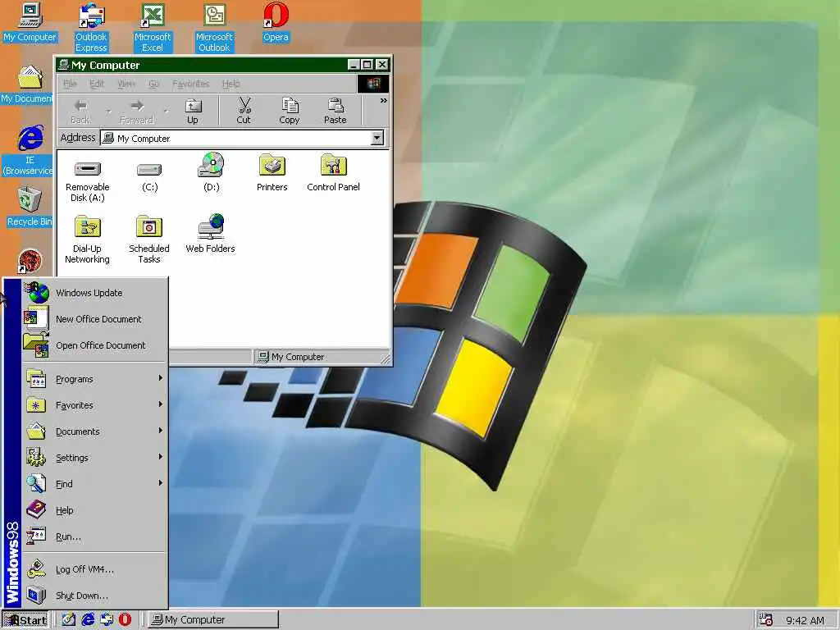The image size is (840, 630).
Task: Expand the Documents submenu
Action: coord(95,431)
